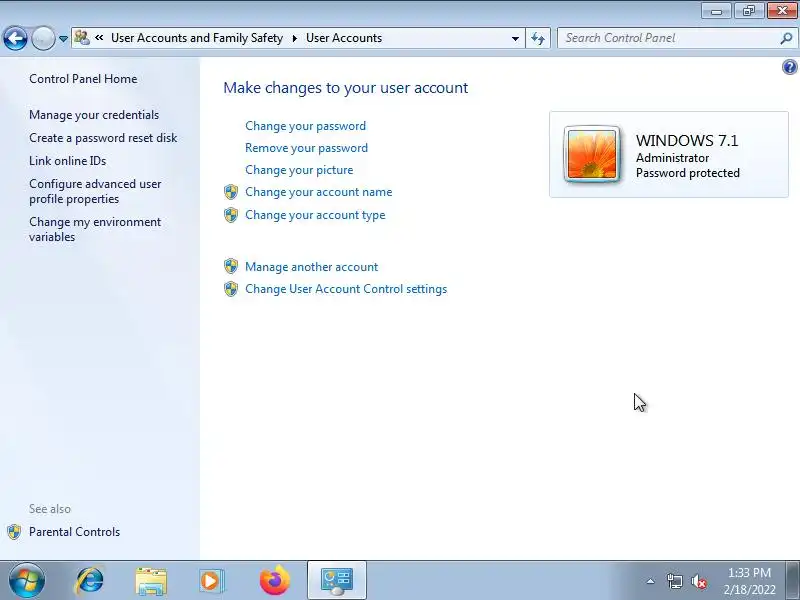800x600 pixels.
Task: Expand the address bar history dropdown
Action: pos(515,38)
